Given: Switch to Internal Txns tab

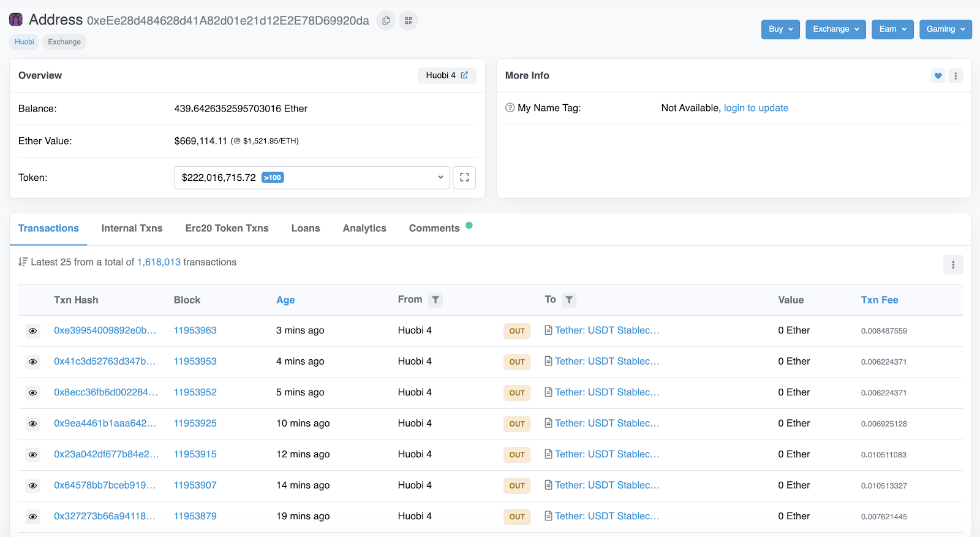Looking at the screenshot, I should point(132,228).
